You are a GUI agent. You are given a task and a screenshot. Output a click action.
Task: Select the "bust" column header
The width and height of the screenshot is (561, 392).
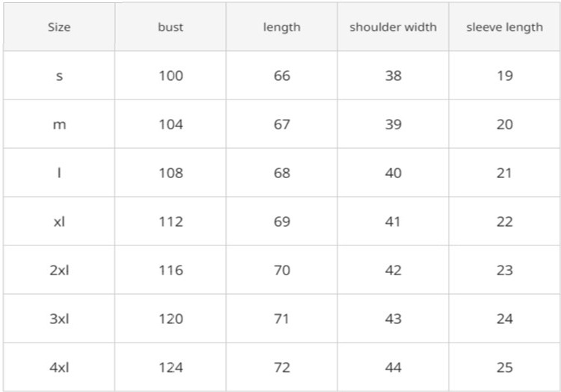click(171, 27)
